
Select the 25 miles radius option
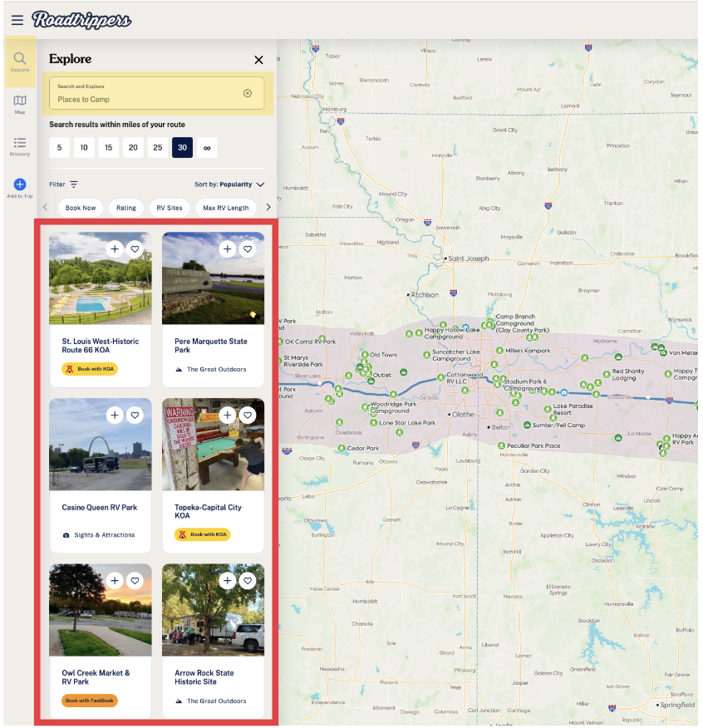pyautogui.click(x=158, y=148)
